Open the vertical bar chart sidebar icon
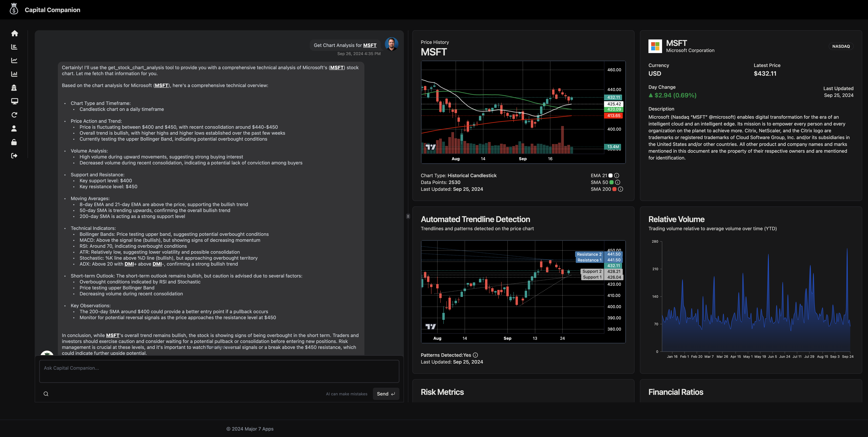Viewport: 868px width, 437px height. [x=14, y=74]
